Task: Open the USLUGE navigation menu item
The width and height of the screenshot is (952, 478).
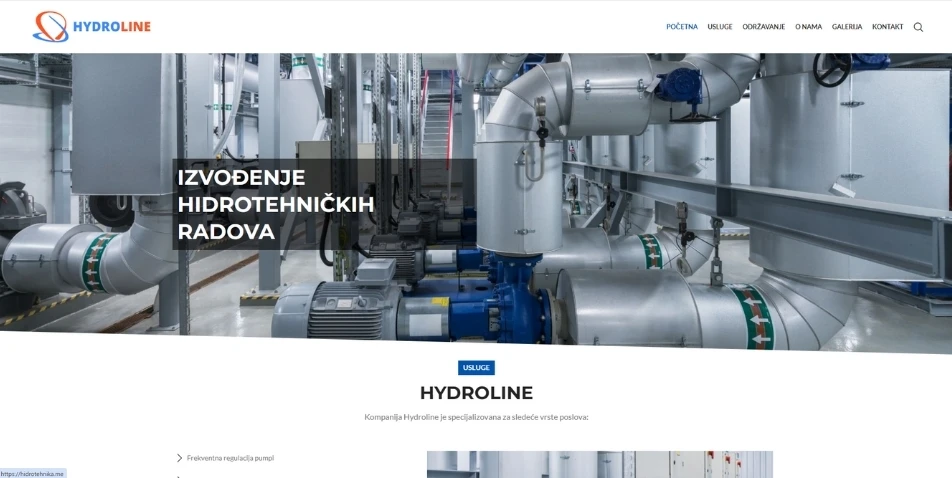Action: click(720, 27)
